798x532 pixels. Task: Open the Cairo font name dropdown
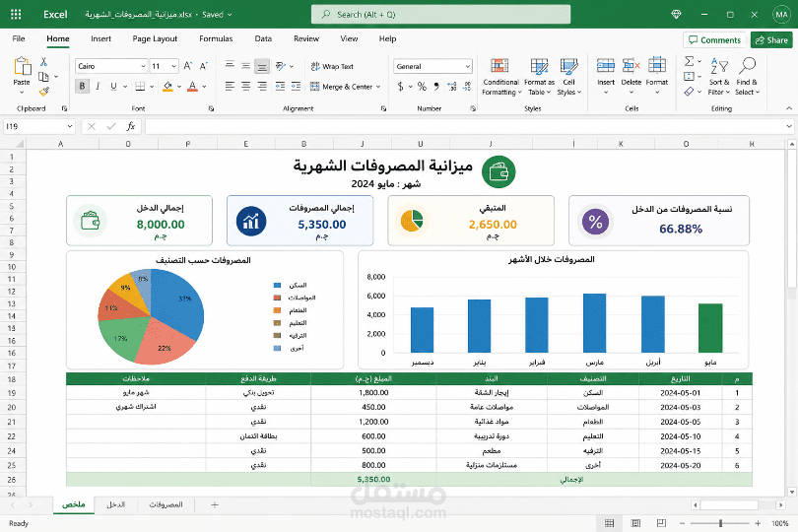point(143,66)
